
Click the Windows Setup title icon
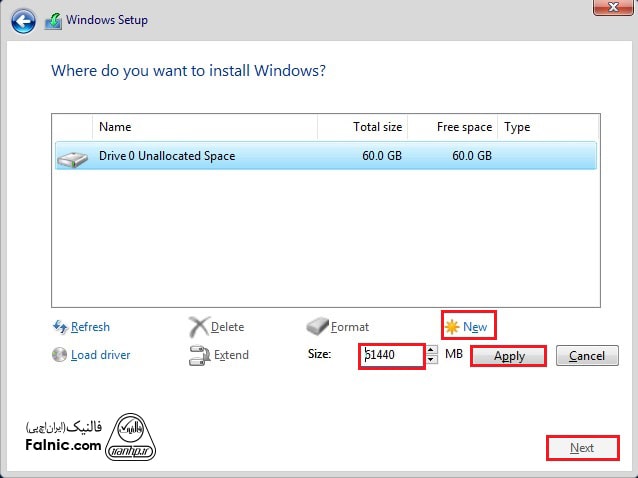click(53, 21)
